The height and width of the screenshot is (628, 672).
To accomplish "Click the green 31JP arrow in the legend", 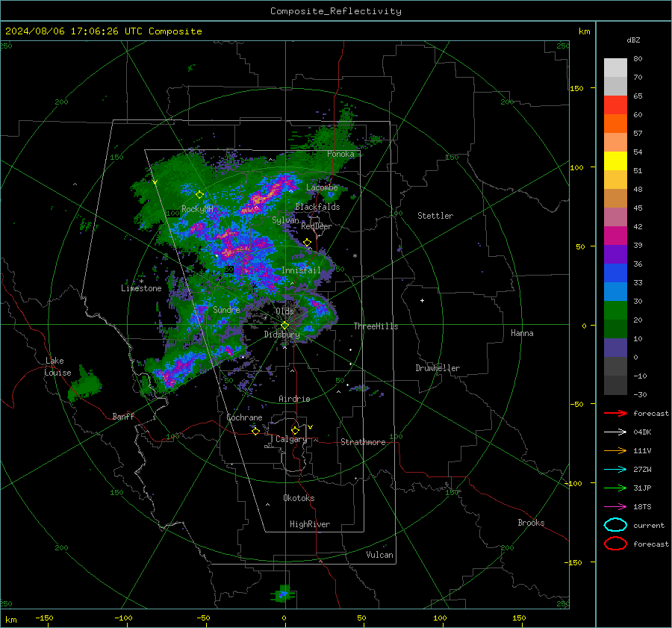I will pos(615,488).
